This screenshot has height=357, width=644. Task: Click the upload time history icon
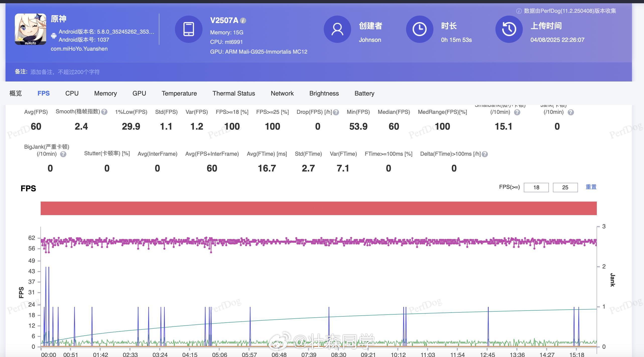509,29
